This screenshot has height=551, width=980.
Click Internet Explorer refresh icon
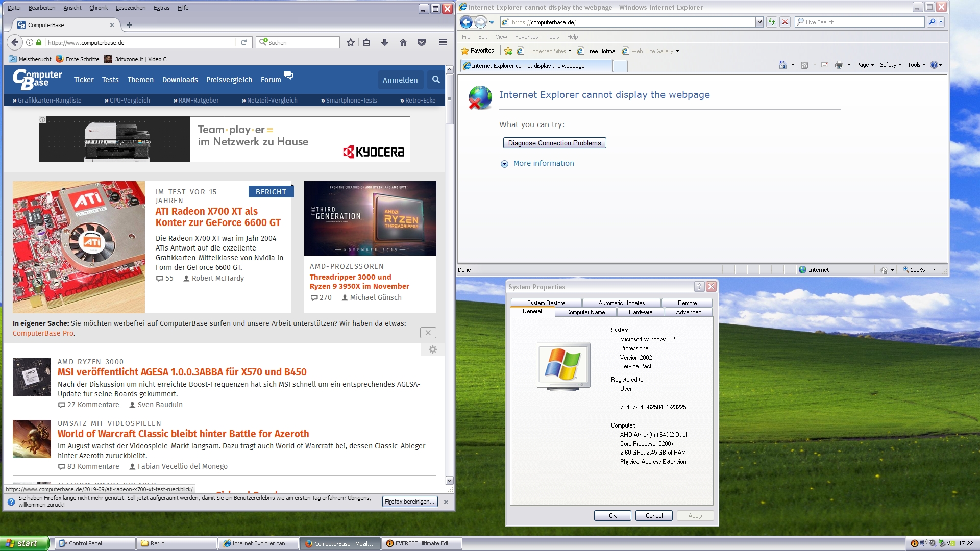click(772, 22)
